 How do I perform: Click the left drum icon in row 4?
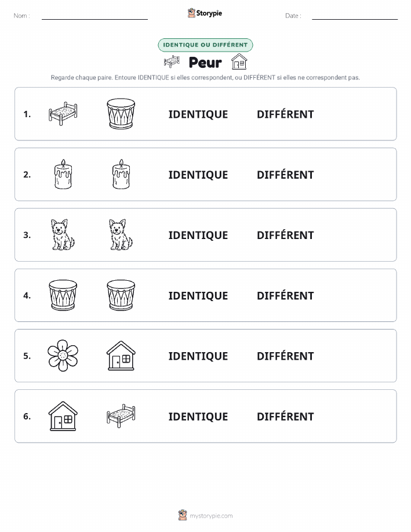tap(63, 295)
